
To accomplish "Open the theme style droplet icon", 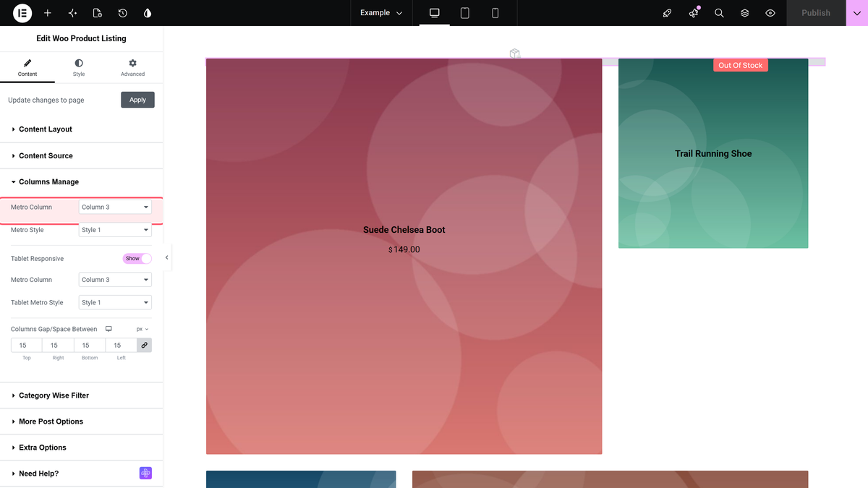I will 148,13.
